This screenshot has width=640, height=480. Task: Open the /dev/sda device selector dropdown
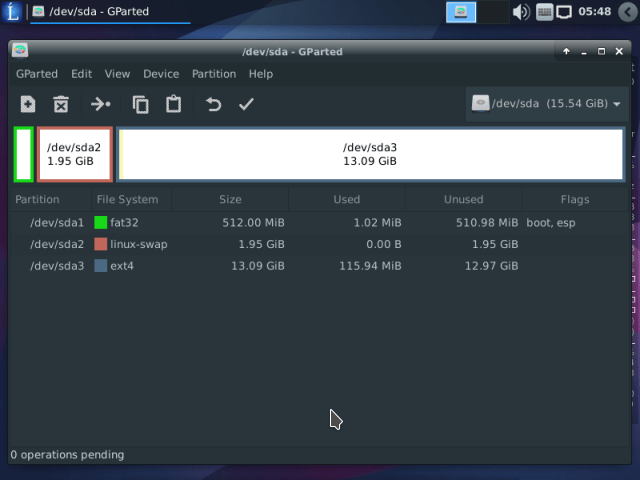(547, 104)
